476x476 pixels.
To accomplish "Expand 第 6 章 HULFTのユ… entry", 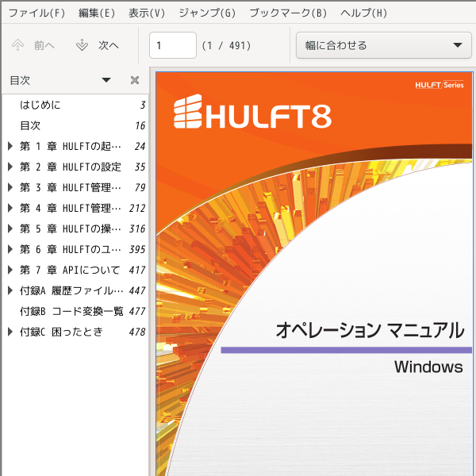I will click(x=10, y=249).
